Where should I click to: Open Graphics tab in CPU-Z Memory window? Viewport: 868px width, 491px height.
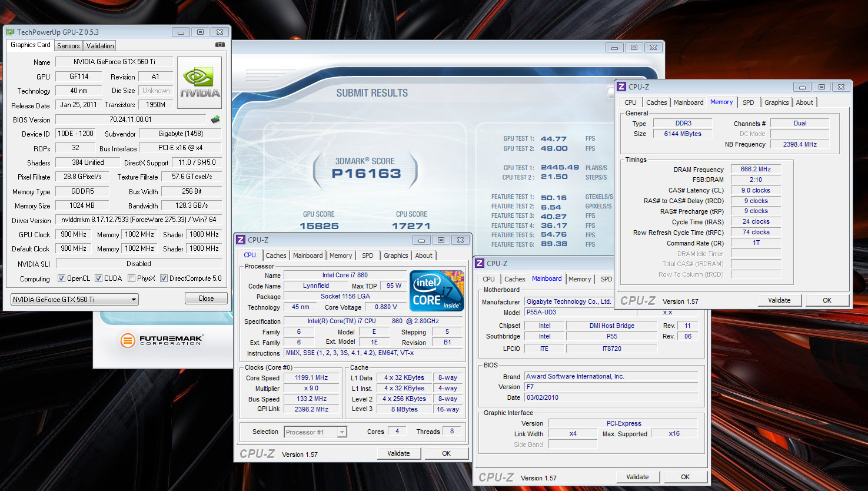(776, 102)
